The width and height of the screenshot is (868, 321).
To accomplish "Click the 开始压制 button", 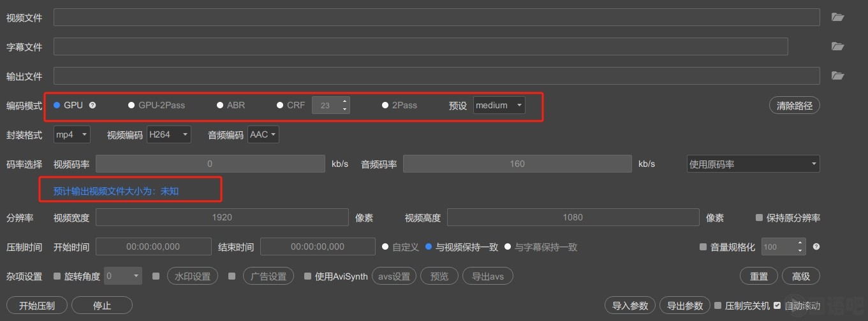I will 37,306.
